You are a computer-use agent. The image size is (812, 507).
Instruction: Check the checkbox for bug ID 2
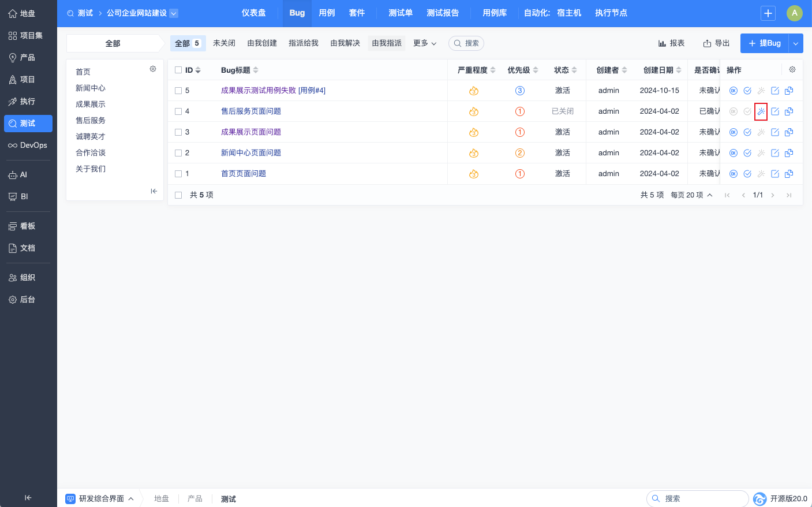pos(178,153)
